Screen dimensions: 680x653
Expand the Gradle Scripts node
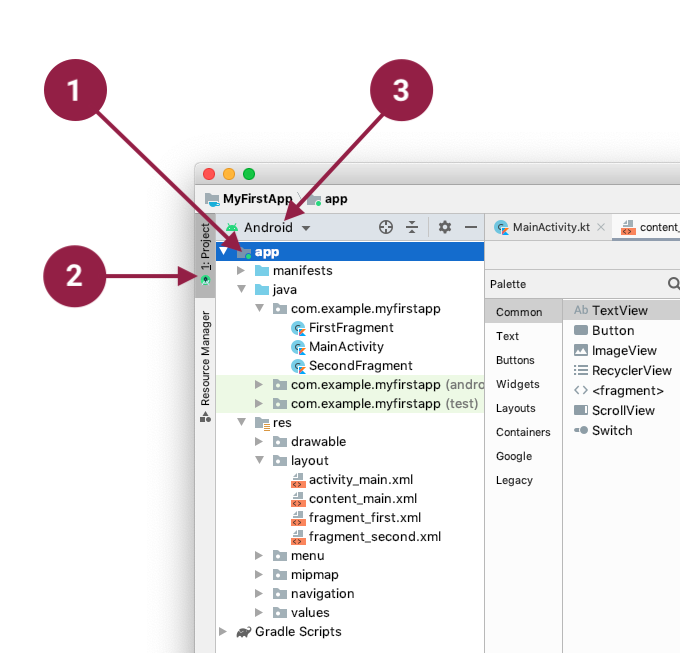pyautogui.click(x=223, y=632)
